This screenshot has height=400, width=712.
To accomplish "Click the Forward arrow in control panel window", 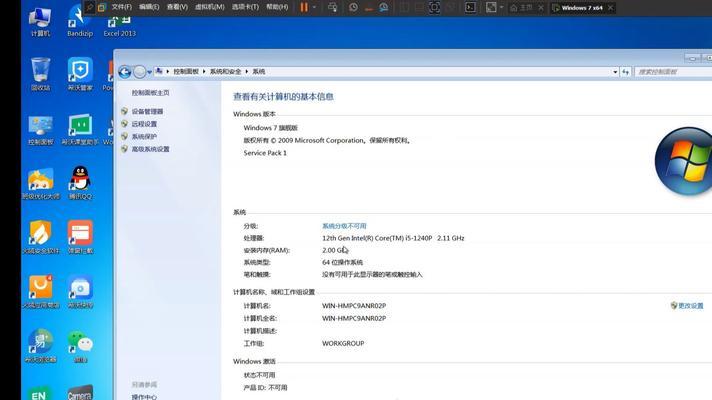I will click(x=139, y=72).
